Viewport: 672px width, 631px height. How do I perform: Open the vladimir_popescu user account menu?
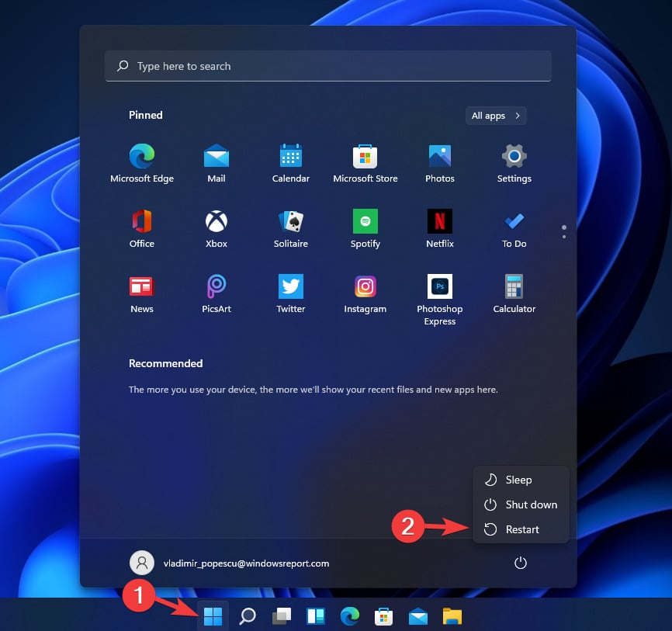[229, 563]
